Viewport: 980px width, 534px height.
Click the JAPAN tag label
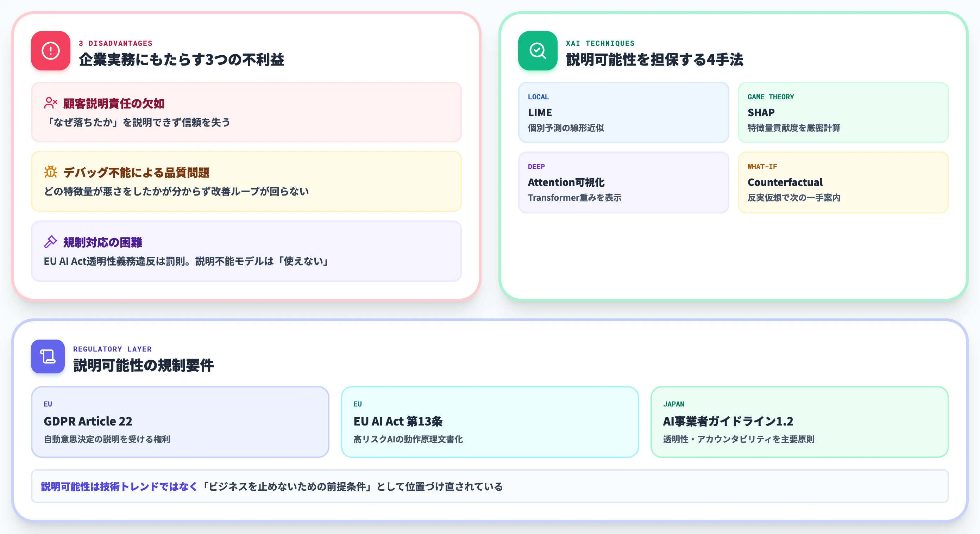point(673,404)
